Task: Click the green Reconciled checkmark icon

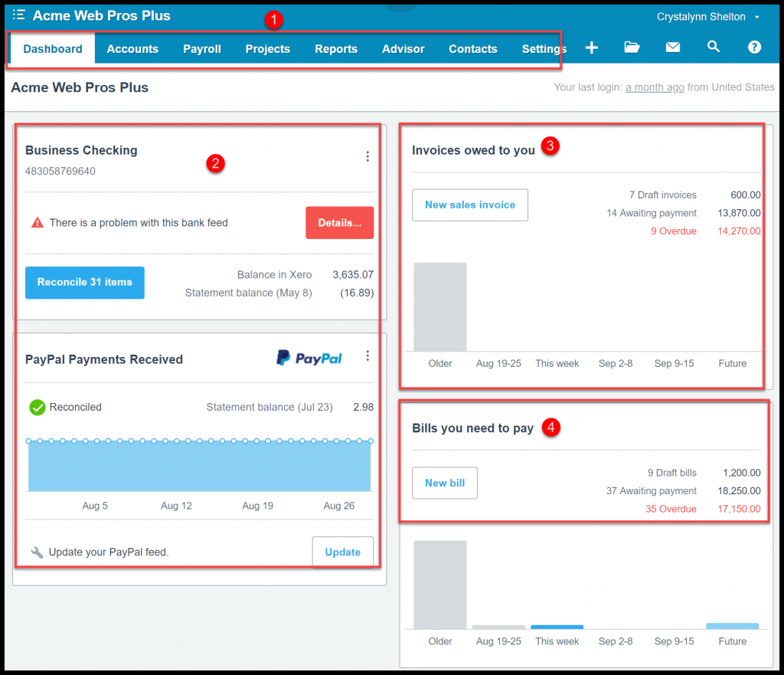Action: [x=37, y=408]
